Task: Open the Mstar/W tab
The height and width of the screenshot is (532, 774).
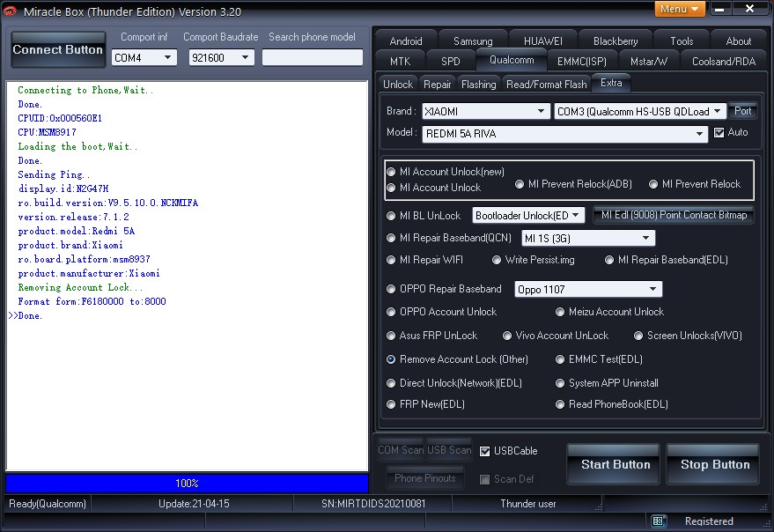Action: [x=649, y=62]
